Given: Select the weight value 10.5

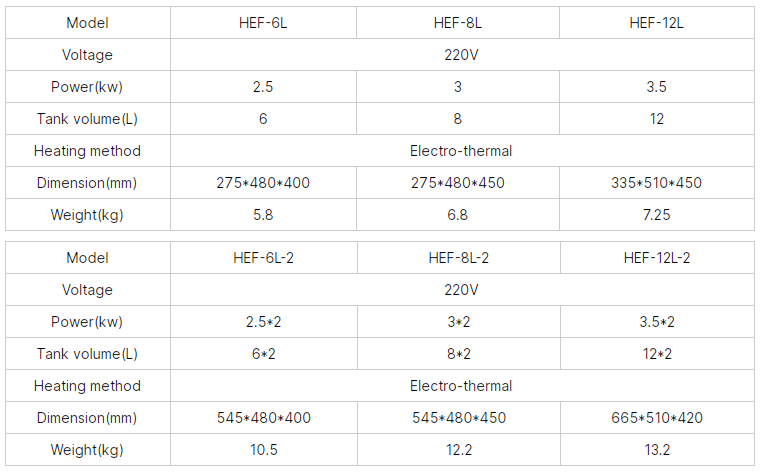Looking at the screenshot, I should pyautogui.click(x=264, y=450).
